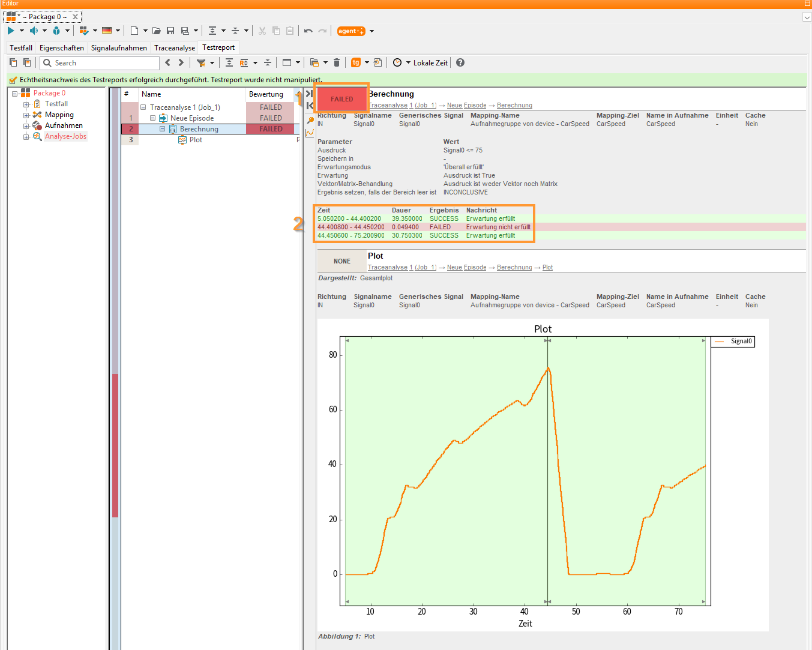Click the open folder icon
Viewport: 812px width, 650px height.
click(x=157, y=31)
